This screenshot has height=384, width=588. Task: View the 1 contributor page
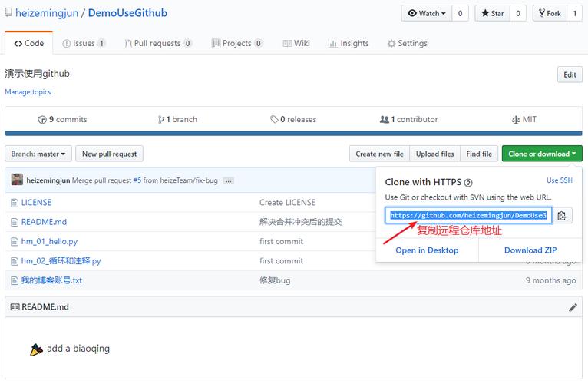(x=408, y=119)
